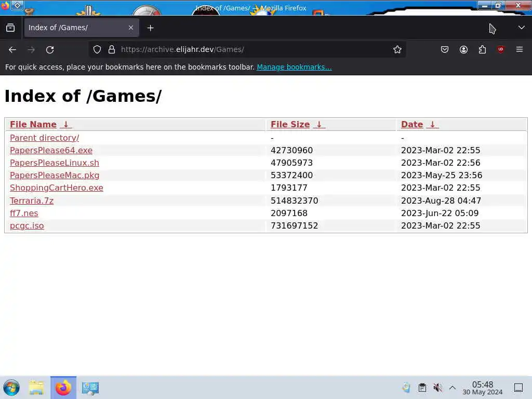The height and width of the screenshot is (399, 532).
Task: Select the date 2023-Aug-28 04:47
Action: coord(441,201)
